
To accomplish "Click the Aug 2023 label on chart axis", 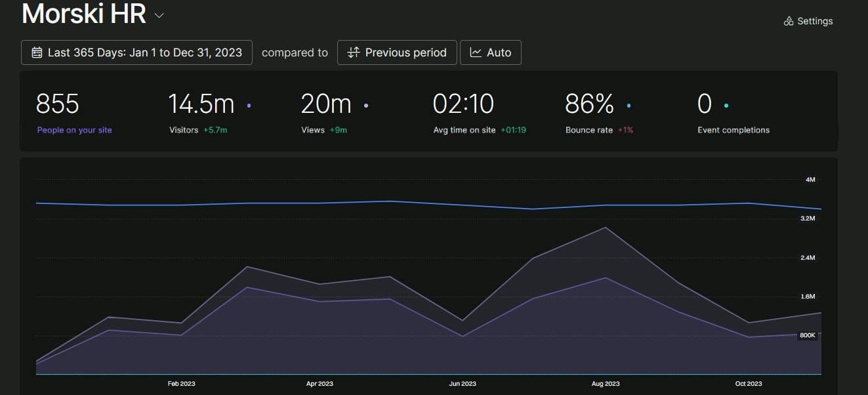I will point(605,384).
